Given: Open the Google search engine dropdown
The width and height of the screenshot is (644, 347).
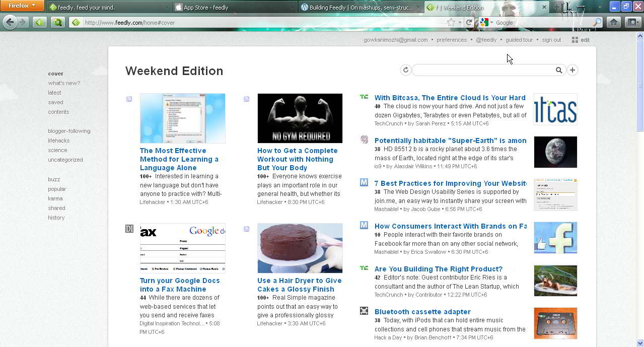Looking at the screenshot, I should click(x=486, y=23).
